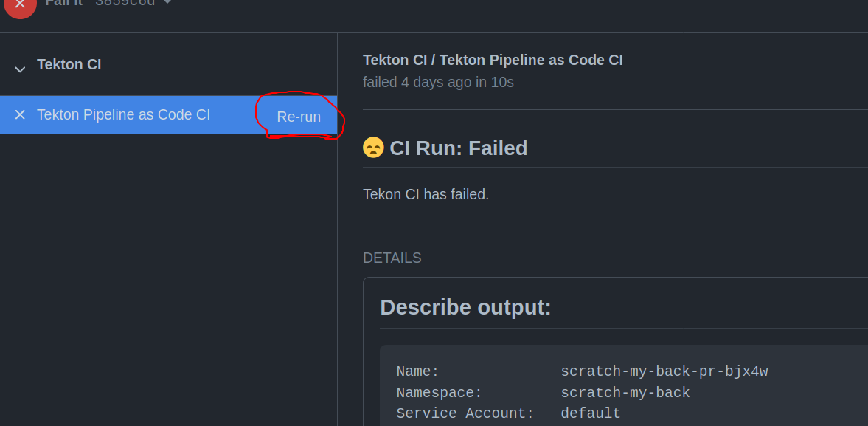Screen dimensions: 868x426
Task: Click the 'Tekton CI / Tekton Pipeline as Code CI' header
Action: [x=493, y=60]
